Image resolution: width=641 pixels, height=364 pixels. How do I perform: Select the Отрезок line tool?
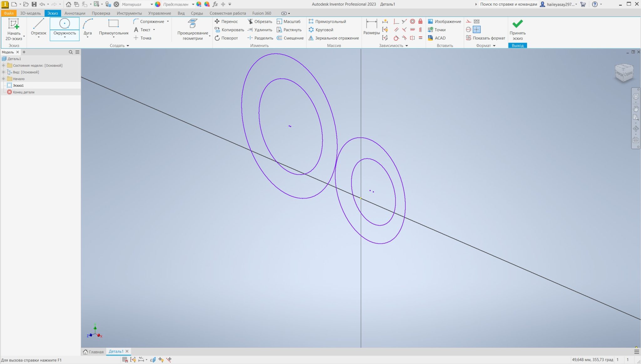(x=38, y=28)
